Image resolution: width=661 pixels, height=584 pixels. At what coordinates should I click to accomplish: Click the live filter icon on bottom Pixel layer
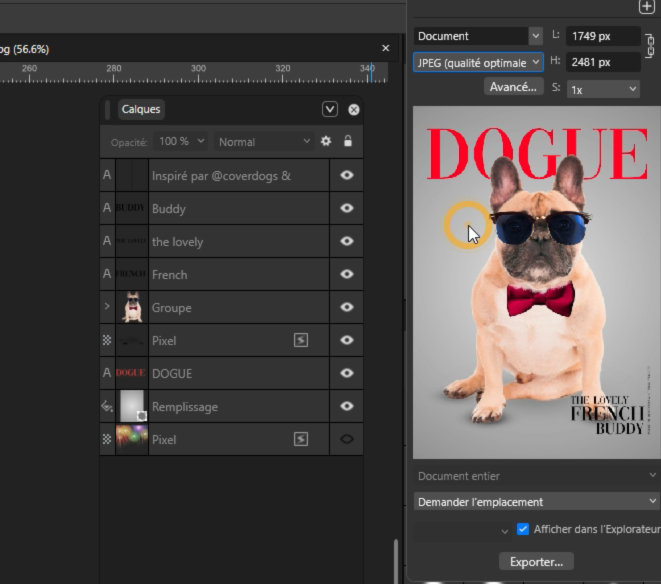300,439
